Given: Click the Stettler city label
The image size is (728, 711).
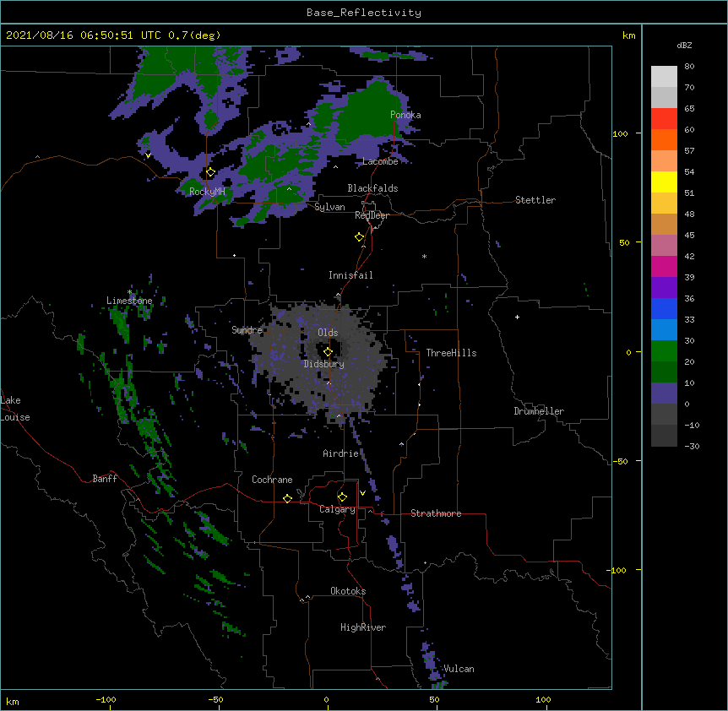Looking at the screenshot, I should (x=535, y=200).
